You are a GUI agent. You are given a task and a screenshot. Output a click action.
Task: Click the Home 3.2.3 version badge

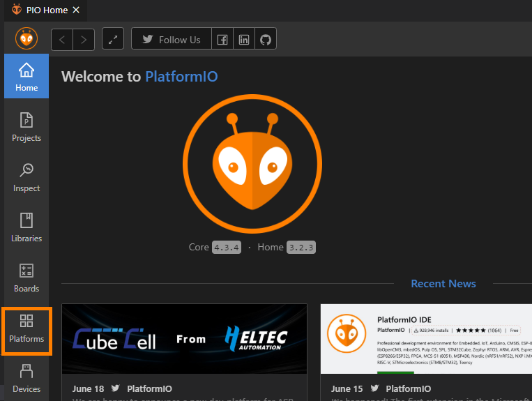[301, 248]
